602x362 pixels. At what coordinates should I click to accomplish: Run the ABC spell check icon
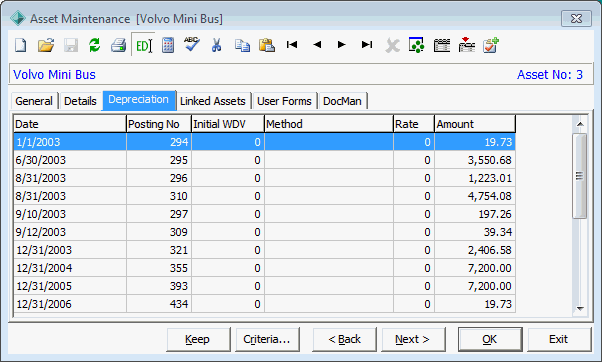point(192,45)
